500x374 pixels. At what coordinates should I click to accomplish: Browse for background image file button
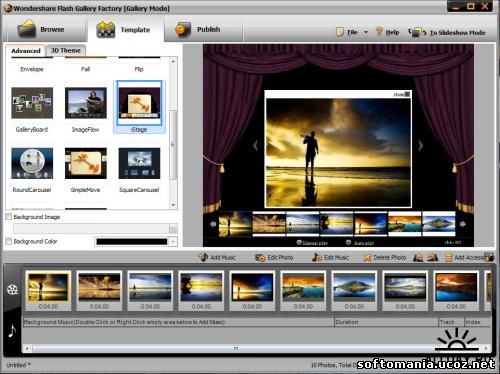click(x=173, y=229)
